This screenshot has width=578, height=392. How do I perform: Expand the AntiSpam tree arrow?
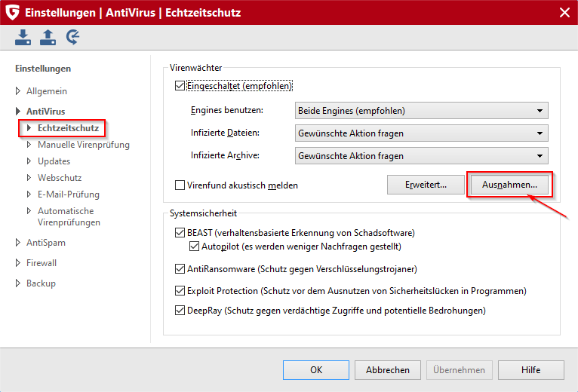pos(17,243)
